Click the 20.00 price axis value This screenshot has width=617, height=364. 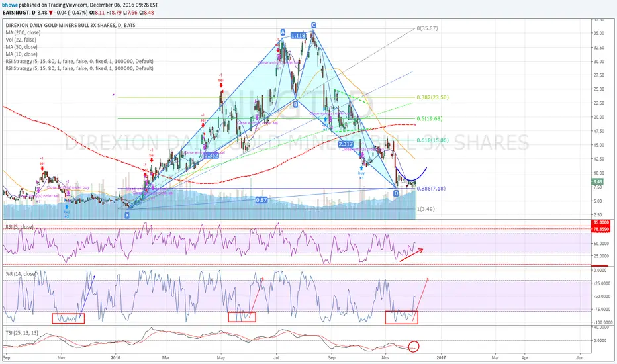(598, 117)
